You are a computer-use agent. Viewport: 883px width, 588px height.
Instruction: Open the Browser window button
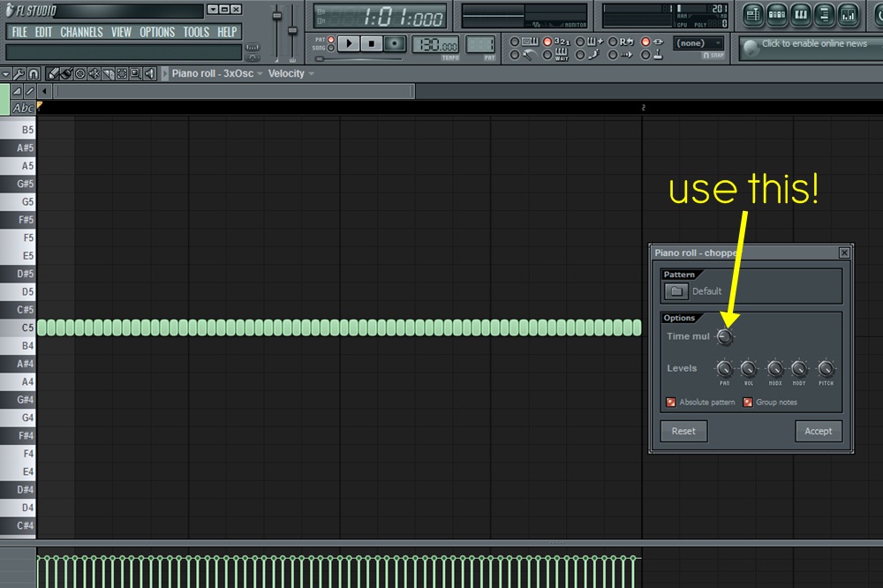point(825,15)
